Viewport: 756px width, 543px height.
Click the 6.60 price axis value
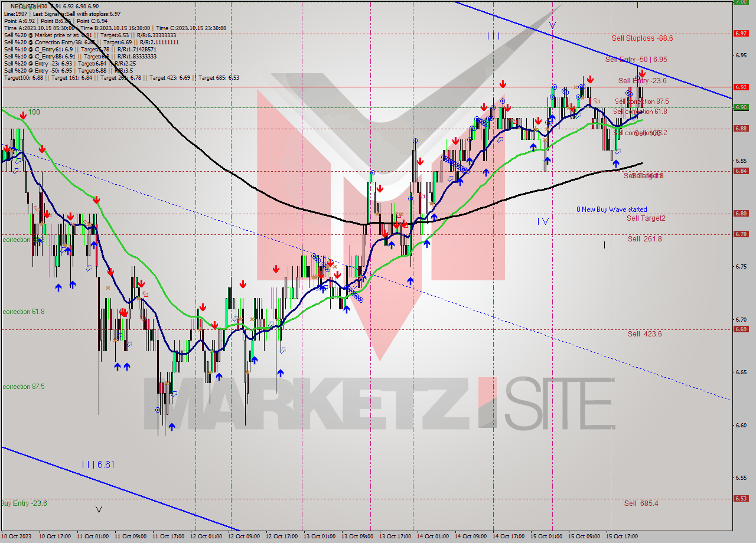click(741, 425)
